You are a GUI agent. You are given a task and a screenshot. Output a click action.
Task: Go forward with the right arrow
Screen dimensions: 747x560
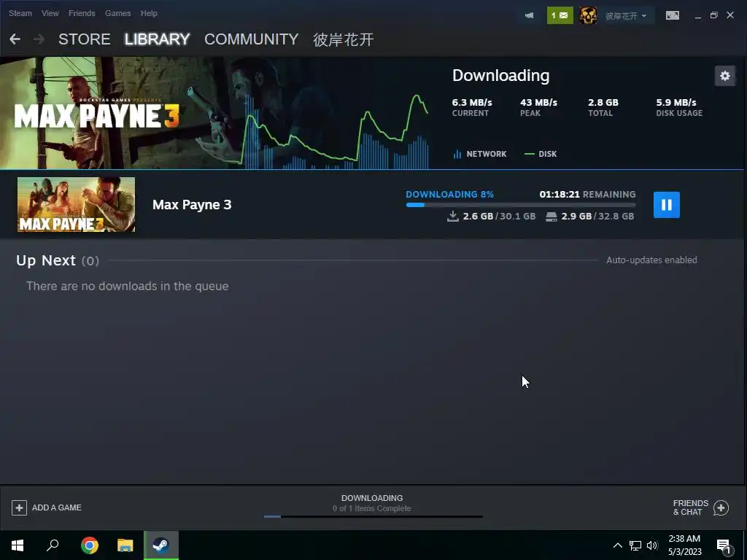click(39, 39)
